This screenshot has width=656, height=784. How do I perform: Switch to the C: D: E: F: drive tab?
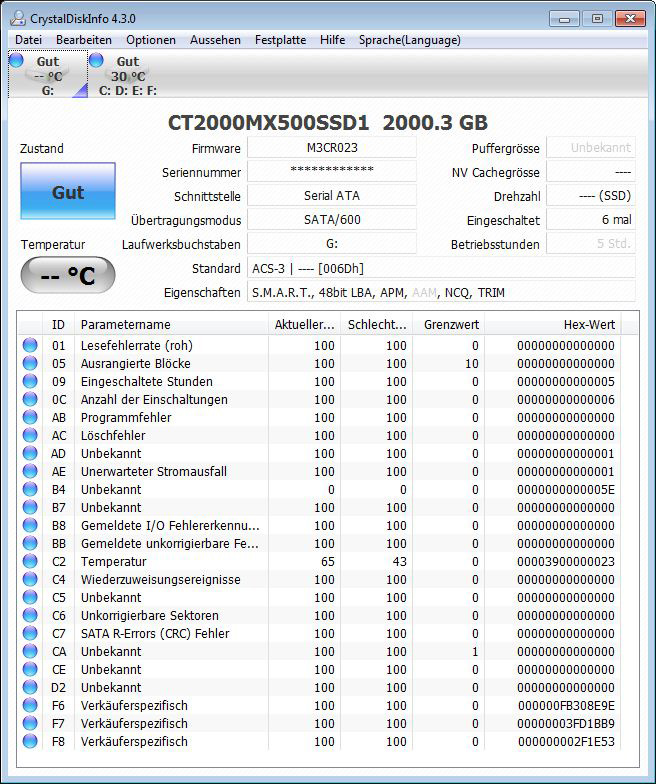click(128, 74)
